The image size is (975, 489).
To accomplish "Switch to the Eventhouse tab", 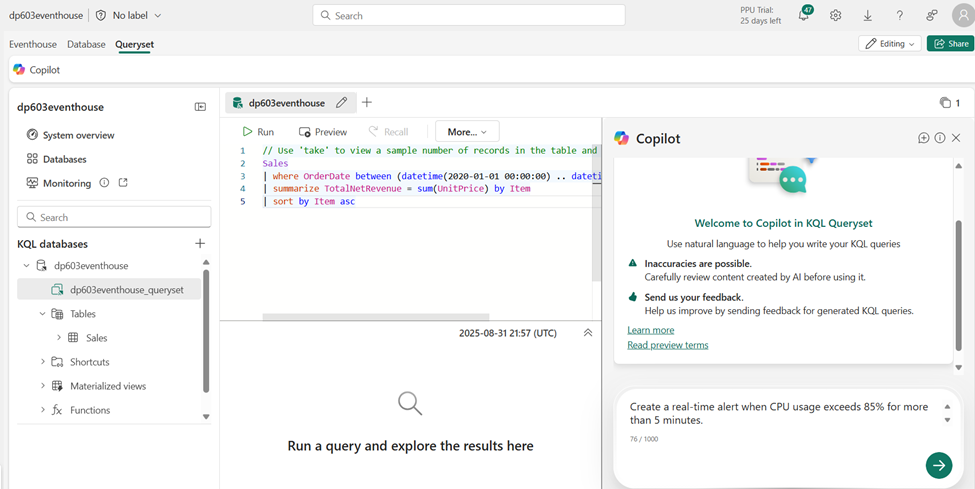I will (33, 44).
